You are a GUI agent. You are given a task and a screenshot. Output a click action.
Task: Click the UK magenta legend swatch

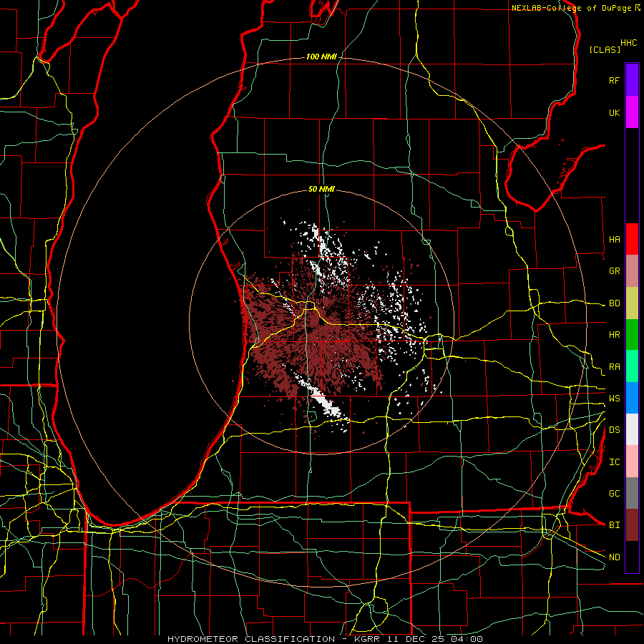pos(632,112)
